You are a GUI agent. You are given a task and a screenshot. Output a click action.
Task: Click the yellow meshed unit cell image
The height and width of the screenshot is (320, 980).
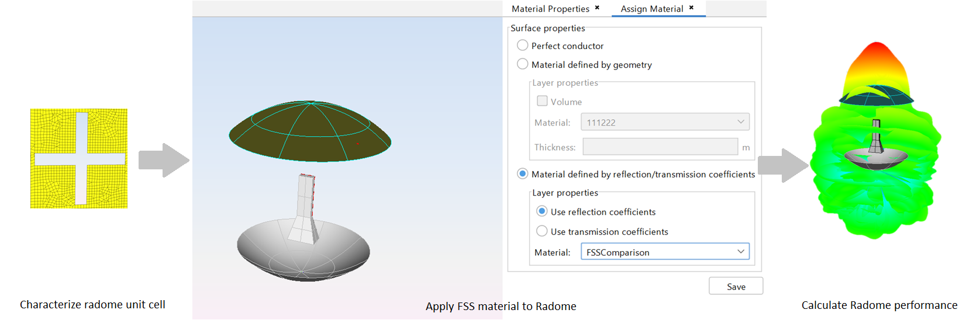tap(79, 158)
